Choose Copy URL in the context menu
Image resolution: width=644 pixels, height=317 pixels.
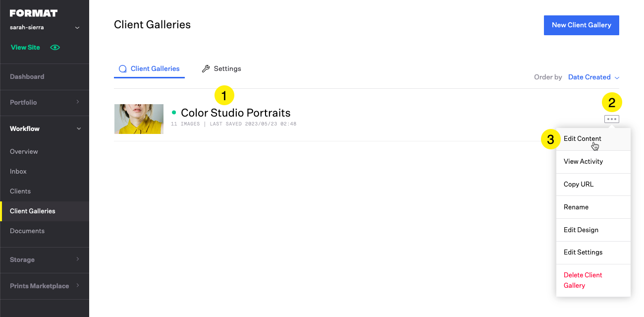[x=579, y=184]
